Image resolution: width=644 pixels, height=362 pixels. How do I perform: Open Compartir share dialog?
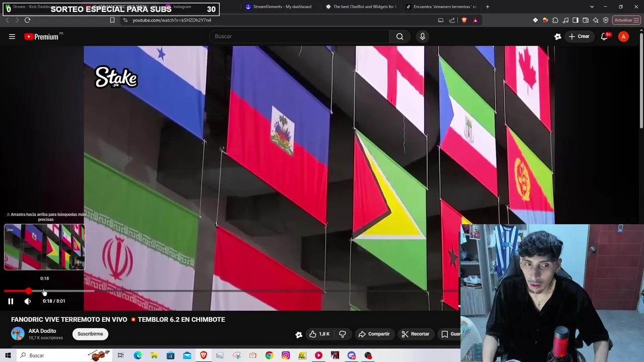pyautogui.click(x=374, y=334)
